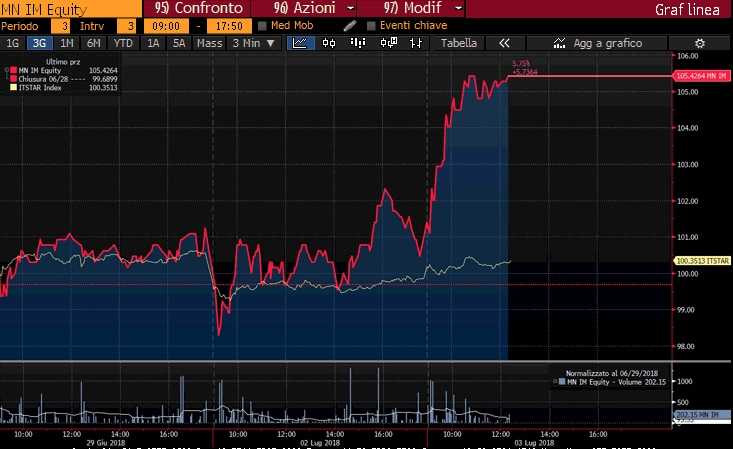Select the 1A period tab
This screenshot has height=449, width=733.
coord(153,43)
